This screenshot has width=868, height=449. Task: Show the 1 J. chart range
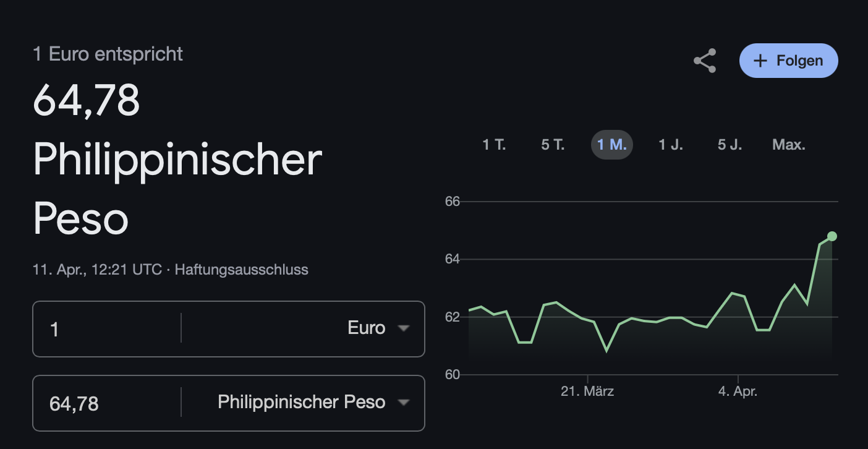coord(671,145)
